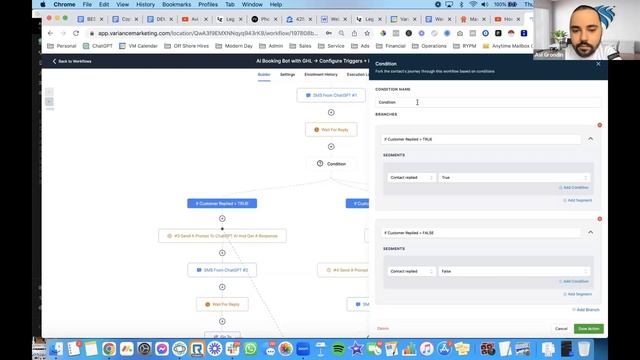Open the Profiles menu in menu bar

[x=208, y=4]
